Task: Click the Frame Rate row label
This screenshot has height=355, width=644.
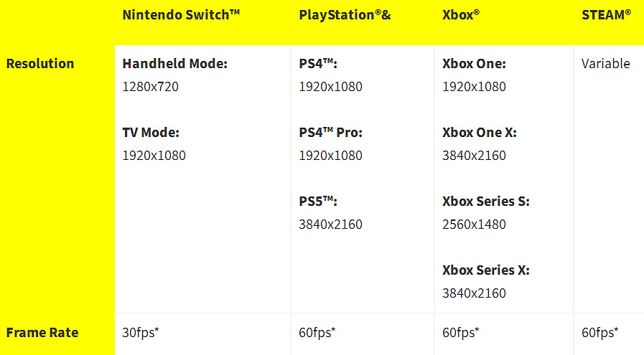Action: (42, 333)
